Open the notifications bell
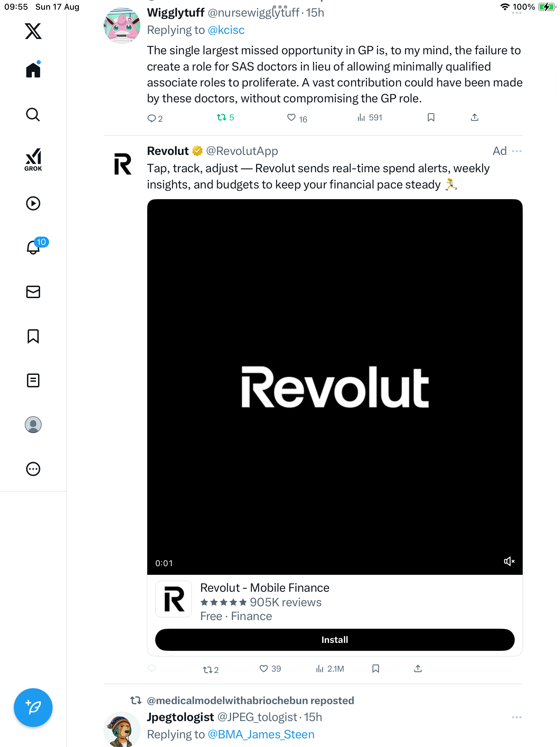The width and height of the screenshot is (560, 747). (33, 247)
